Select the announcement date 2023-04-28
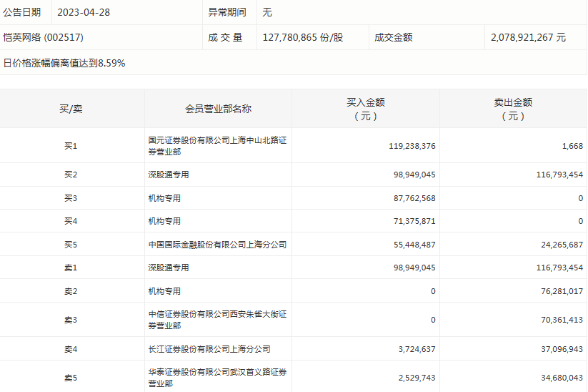 pos(84,12)
